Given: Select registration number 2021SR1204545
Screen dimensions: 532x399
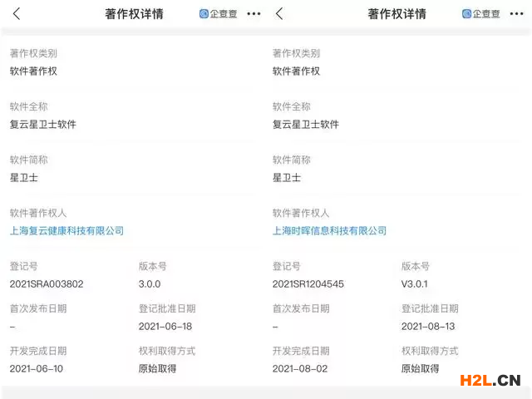Looking at the screenshot, I should [x=308, y=284].
